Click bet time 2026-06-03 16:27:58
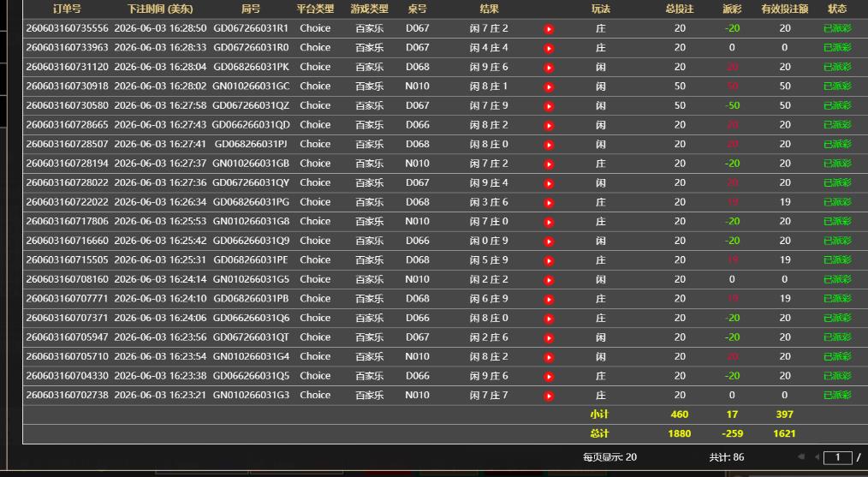868x477 pixels. (160, 105)
